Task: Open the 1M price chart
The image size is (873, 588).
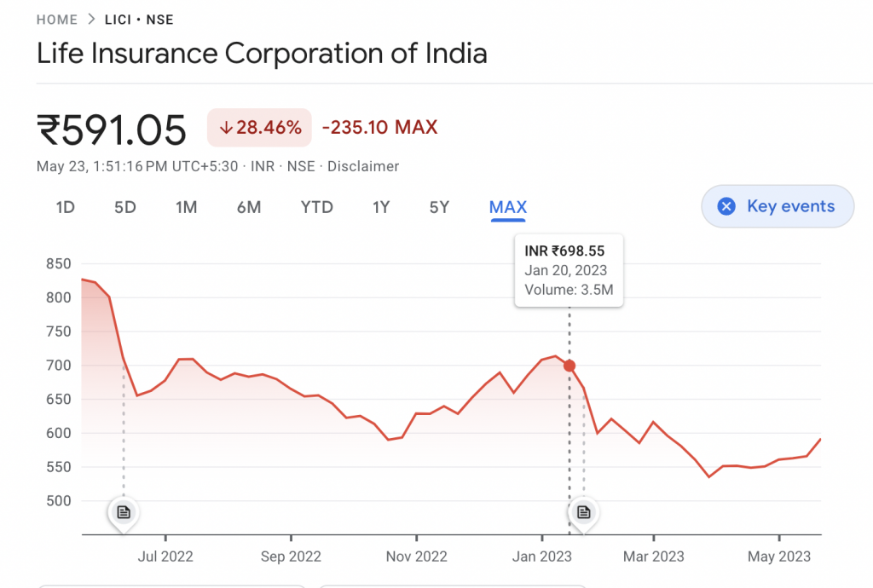Action: click(186, 206)
